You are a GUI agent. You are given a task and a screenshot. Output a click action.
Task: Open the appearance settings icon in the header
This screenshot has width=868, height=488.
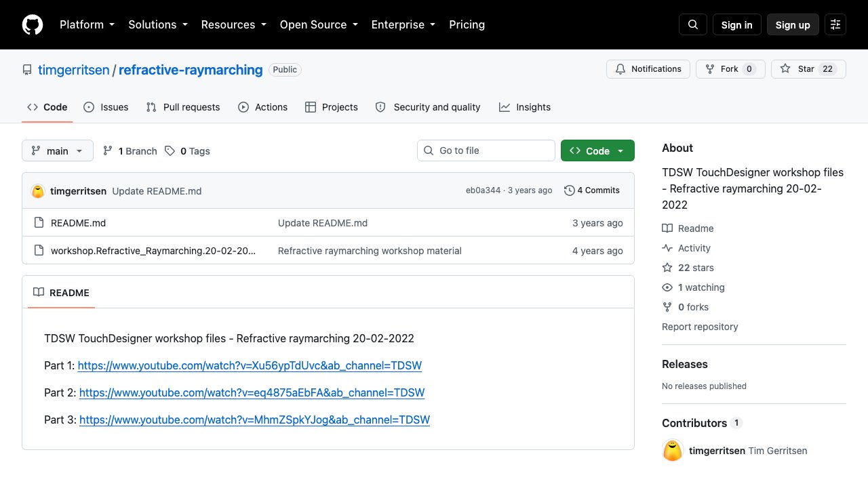tap(835, 24)
